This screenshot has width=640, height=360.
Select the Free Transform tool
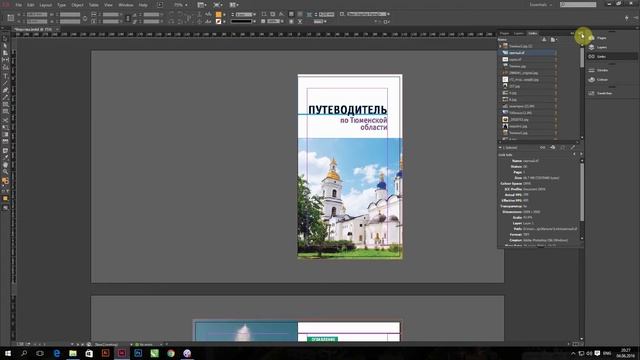click(5, 127)
